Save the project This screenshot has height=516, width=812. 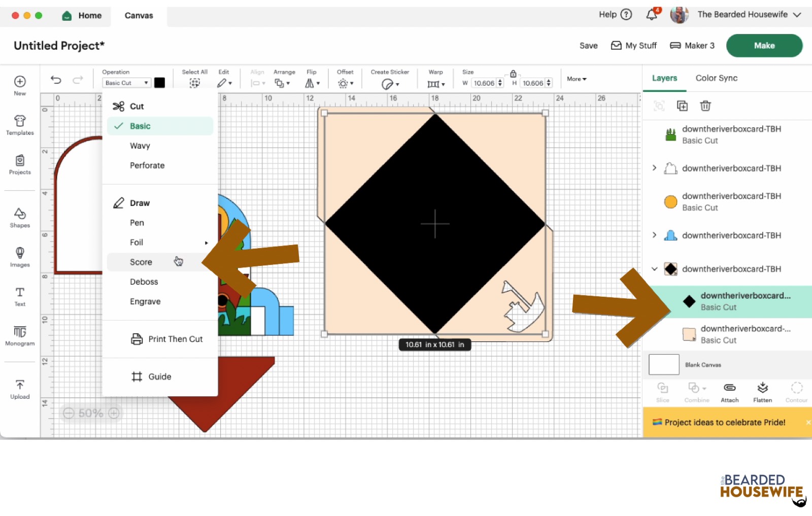[588, 46]
